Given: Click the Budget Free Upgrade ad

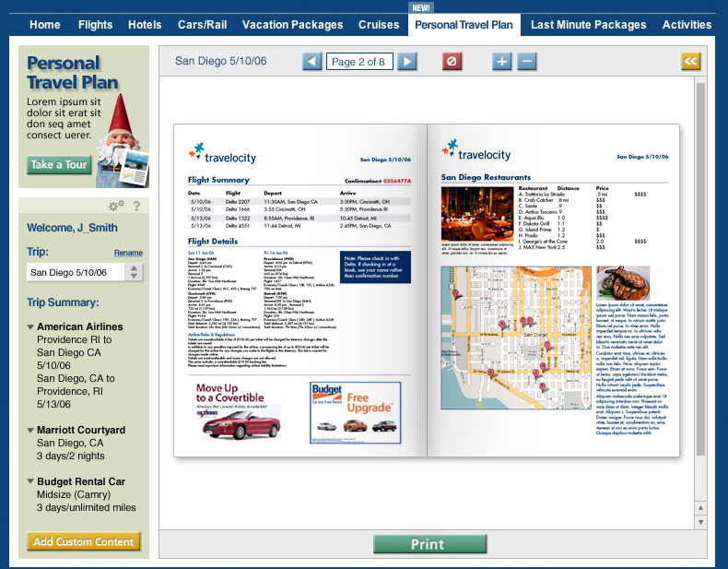Looking at the screenshot, I should pyautogui.click(x=355, y=412).
